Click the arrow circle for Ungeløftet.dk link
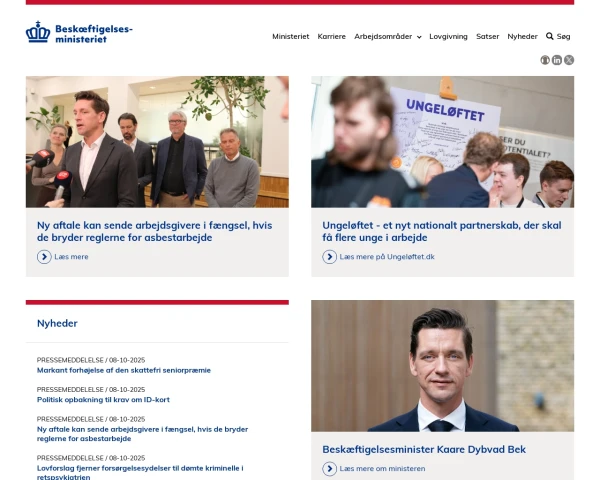600x480 pixels. click(329, 257)
